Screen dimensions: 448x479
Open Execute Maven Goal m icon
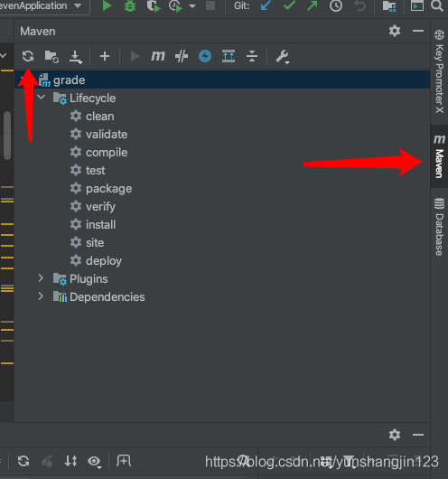point(158,56)
